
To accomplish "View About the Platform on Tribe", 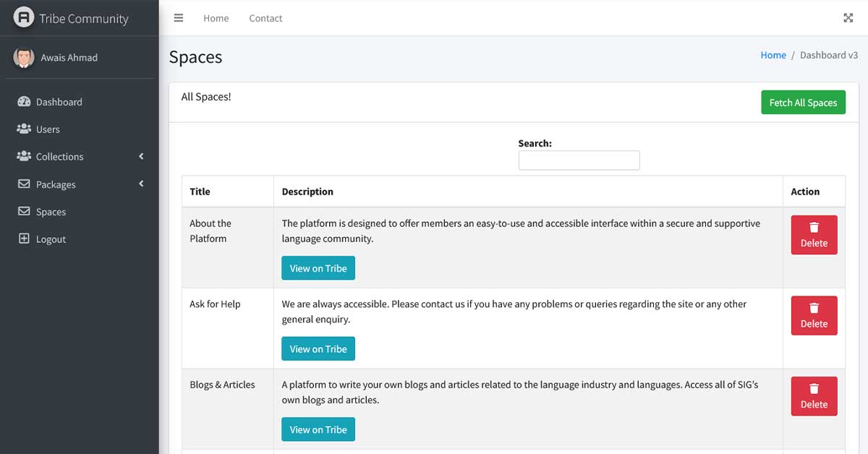I will [x=318, y=268].
